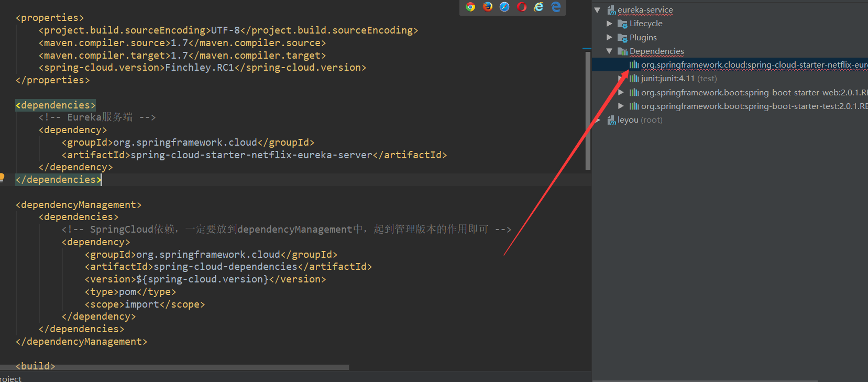Click the leyou root module icon

[x=611, y=120]
